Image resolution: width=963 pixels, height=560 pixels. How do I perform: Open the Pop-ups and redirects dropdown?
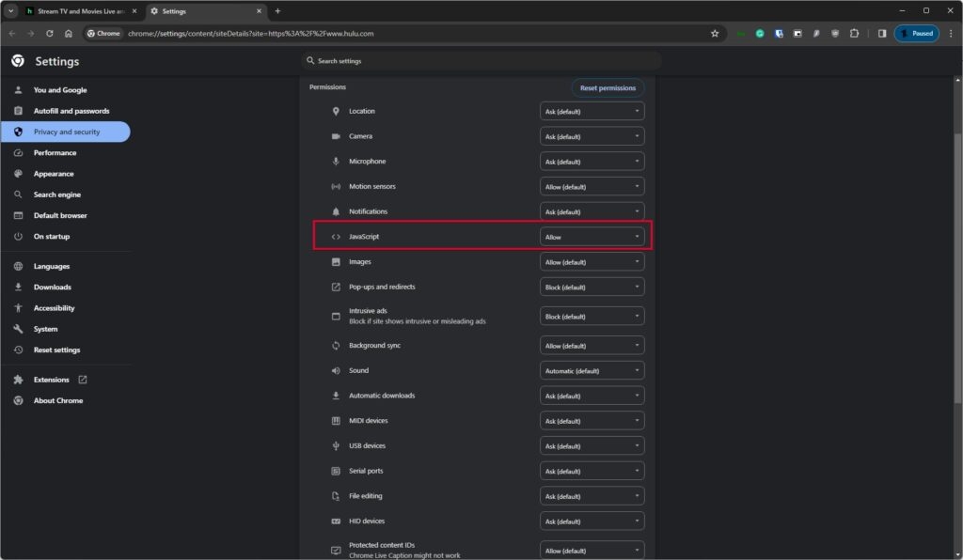592,288
